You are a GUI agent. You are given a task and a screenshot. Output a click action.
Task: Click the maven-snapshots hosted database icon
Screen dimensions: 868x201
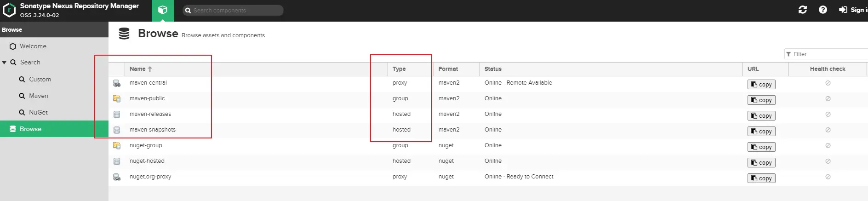tap(117, 130)
